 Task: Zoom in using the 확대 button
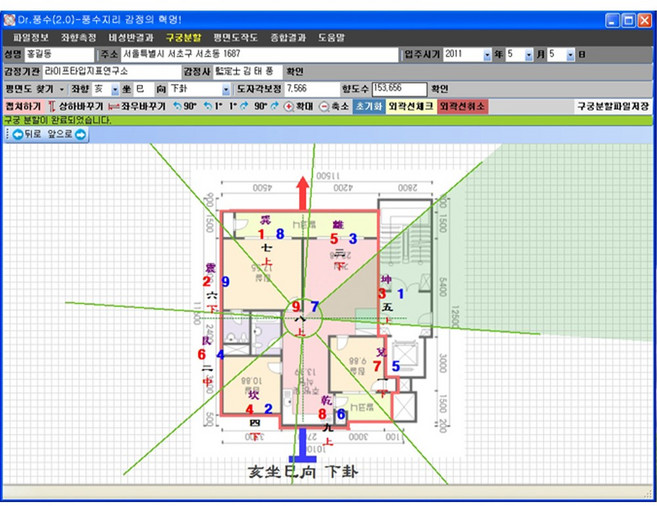tap(298, 106)
